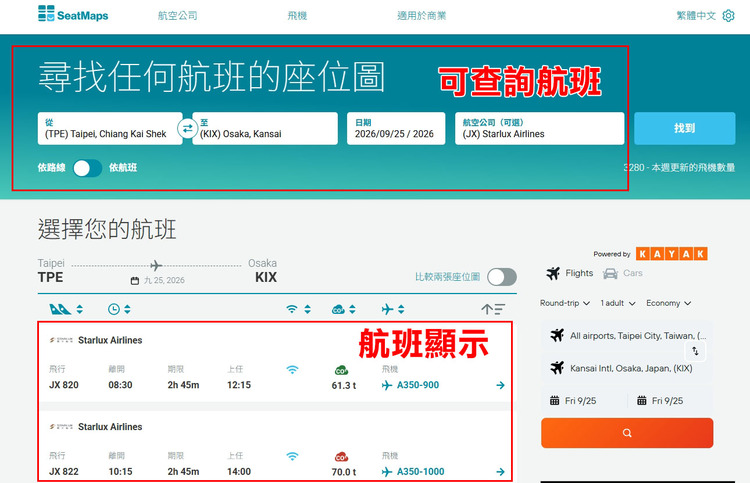The width and height of the screenshot is (750, 483).
Task: Click the 61.3 t emission value
Action: click(343, 385)
